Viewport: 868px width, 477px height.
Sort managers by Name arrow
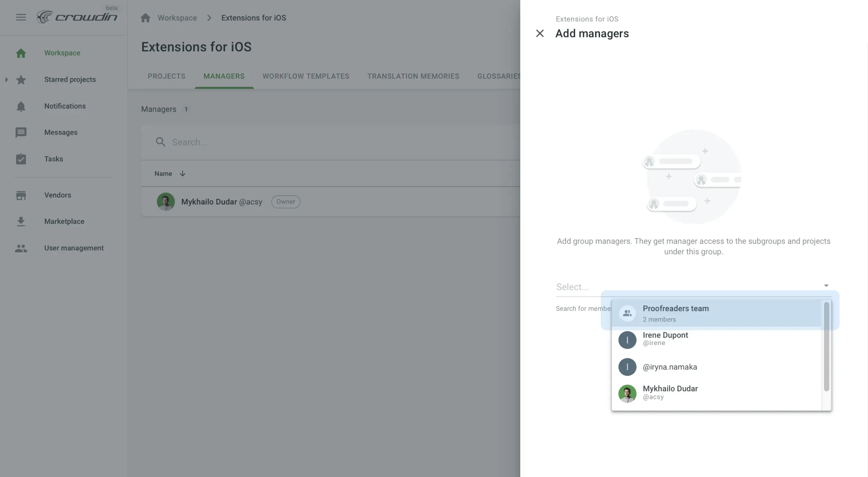pyautogui.click(x=183, y=174)
